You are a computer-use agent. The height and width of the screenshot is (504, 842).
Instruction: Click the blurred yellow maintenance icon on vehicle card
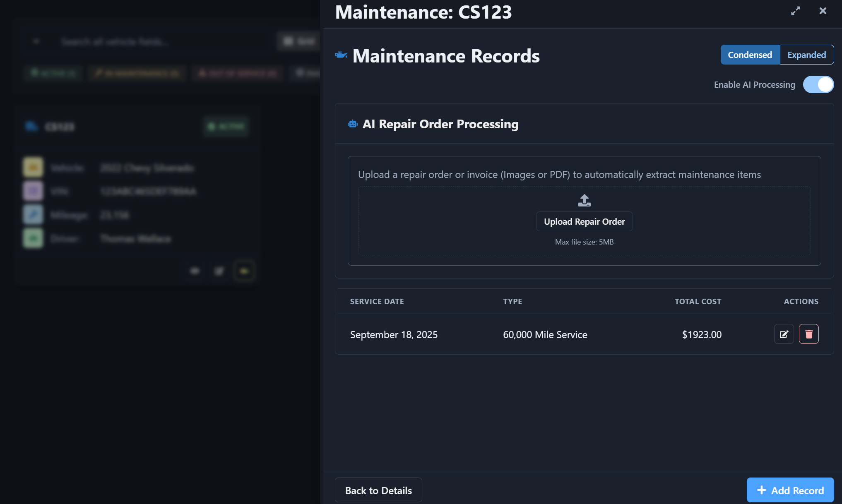point(244,271)
